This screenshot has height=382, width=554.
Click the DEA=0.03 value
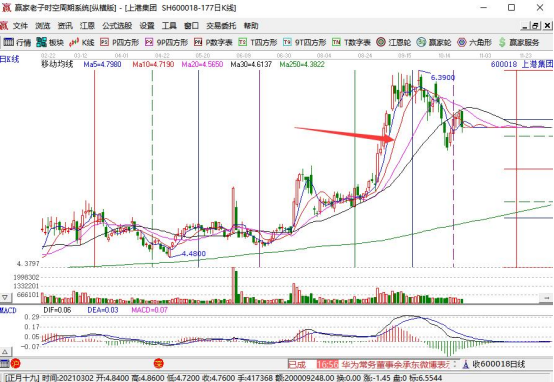click(x=103, y=310)
